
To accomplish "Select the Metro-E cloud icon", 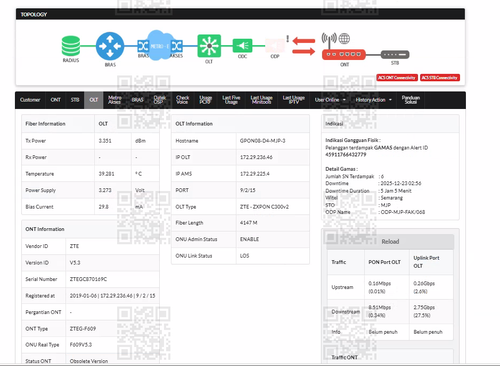I will click(160, 45).
